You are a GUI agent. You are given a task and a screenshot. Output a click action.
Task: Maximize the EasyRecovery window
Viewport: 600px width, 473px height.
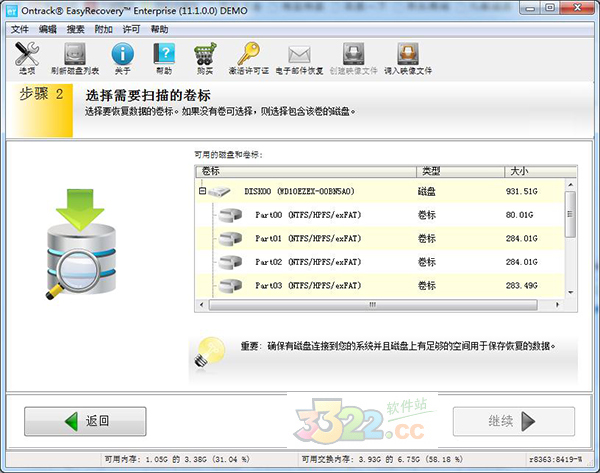(x=550, y=8)
